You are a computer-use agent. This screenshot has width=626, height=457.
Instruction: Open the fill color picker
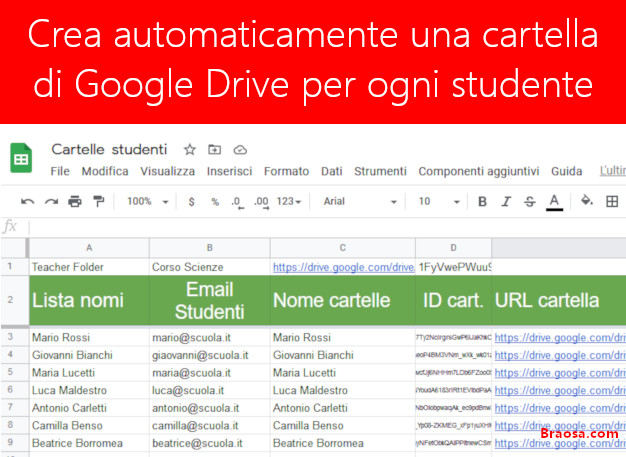click(587, 202)
